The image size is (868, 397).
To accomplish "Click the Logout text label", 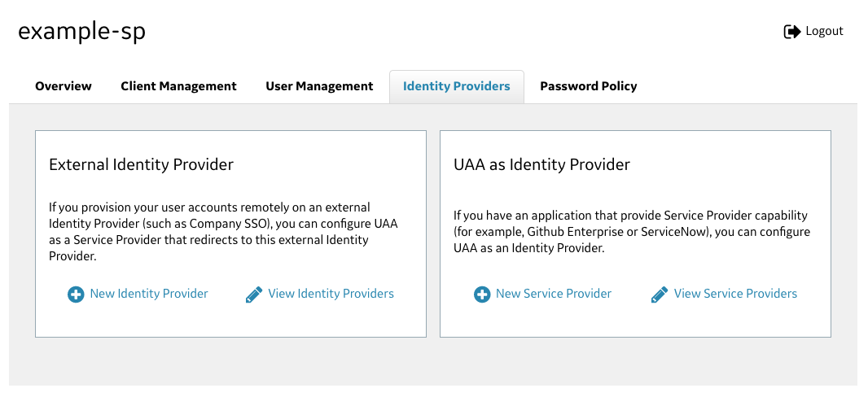I will 824,31.
